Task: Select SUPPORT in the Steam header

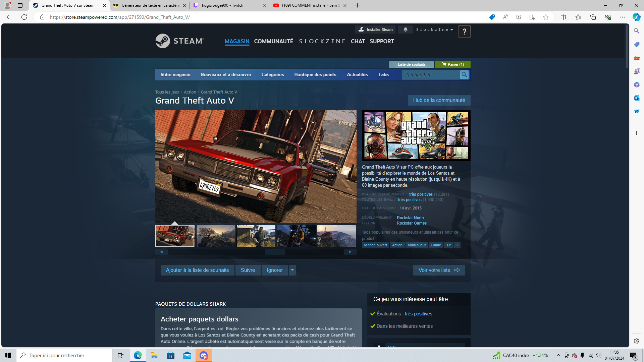Action: click(382, 41)
